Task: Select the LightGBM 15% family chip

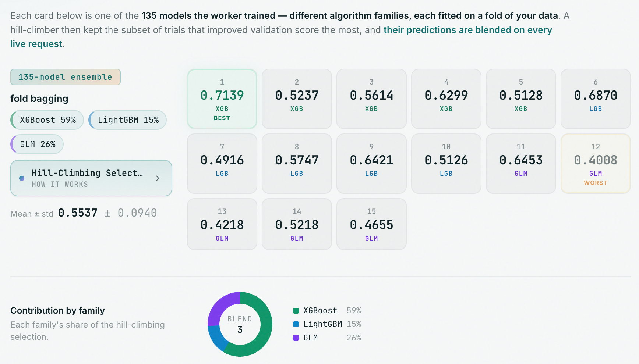Action: click(x=128, y=120)
